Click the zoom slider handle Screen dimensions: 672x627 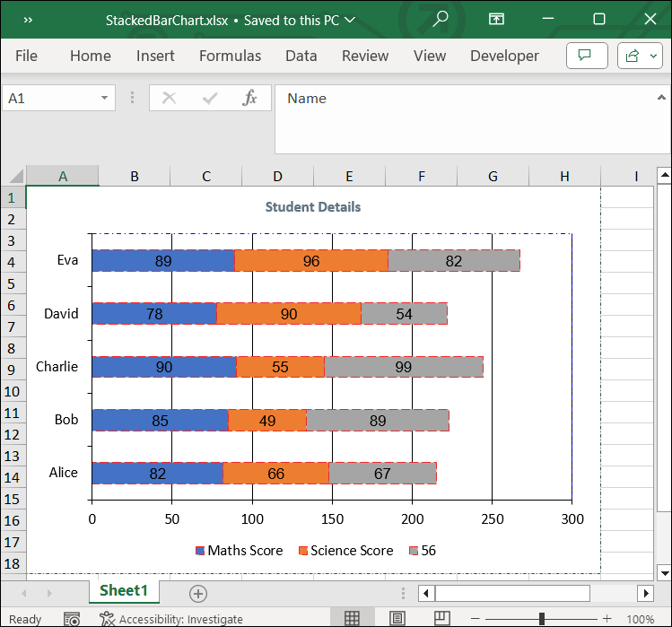(x=542, y=618)
